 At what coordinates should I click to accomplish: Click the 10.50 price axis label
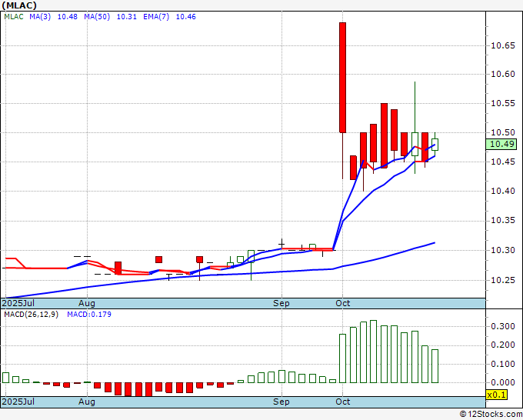click(x=503, y=132)
